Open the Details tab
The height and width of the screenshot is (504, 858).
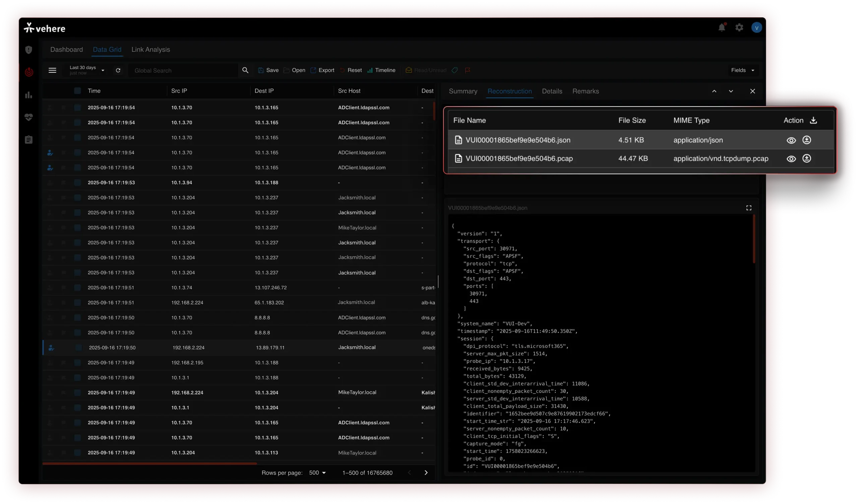coord(552,91)
